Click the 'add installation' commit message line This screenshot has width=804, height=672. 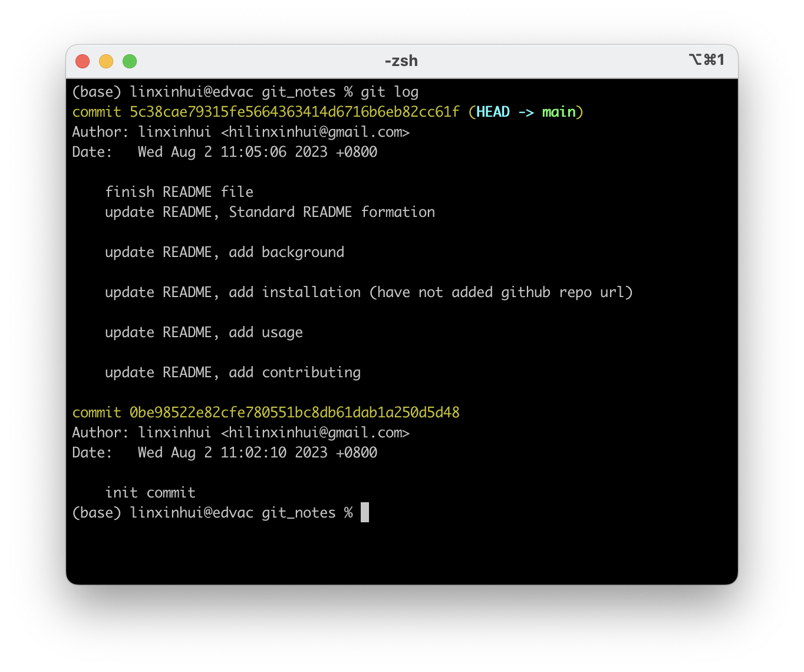point(369,292)
